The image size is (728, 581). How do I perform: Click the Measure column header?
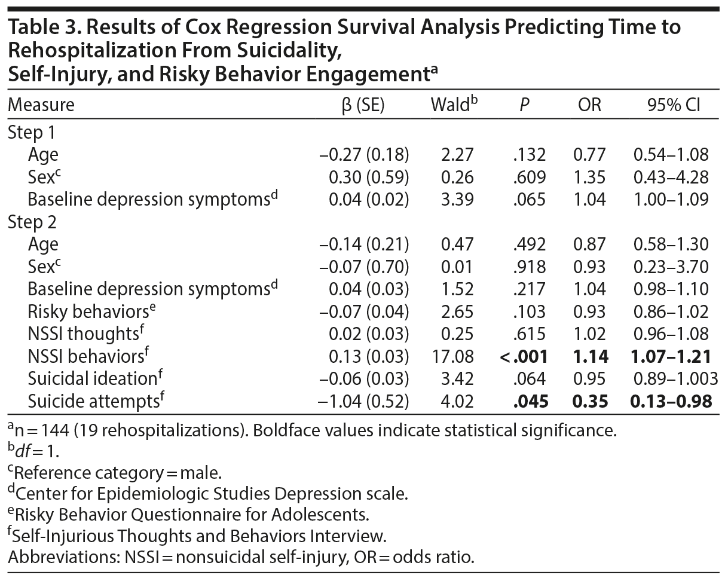41,105
